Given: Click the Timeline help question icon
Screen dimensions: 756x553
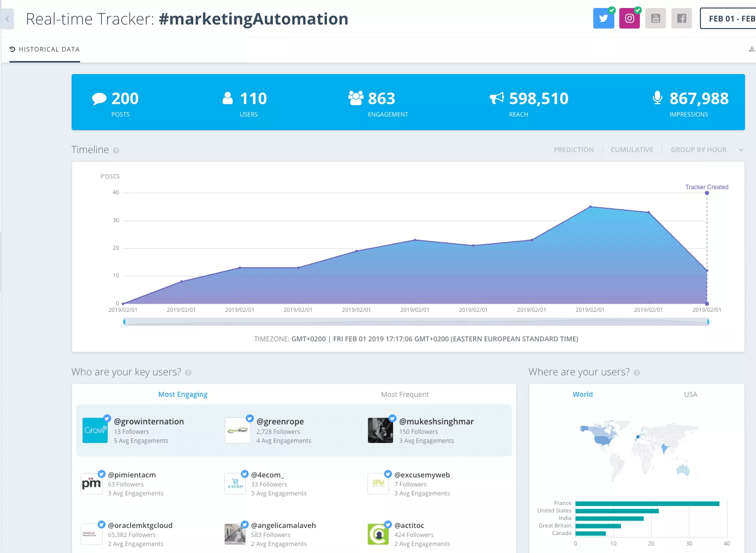Looking at the screenshot, I should click(116, 151).
